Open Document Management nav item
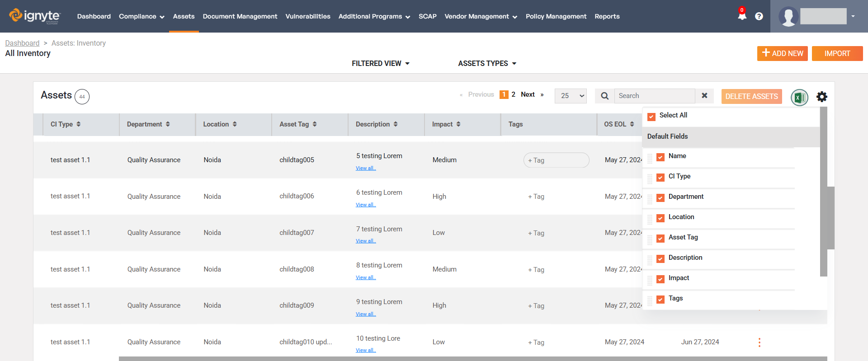Screen dimensions: 868x361 [240, 16]
